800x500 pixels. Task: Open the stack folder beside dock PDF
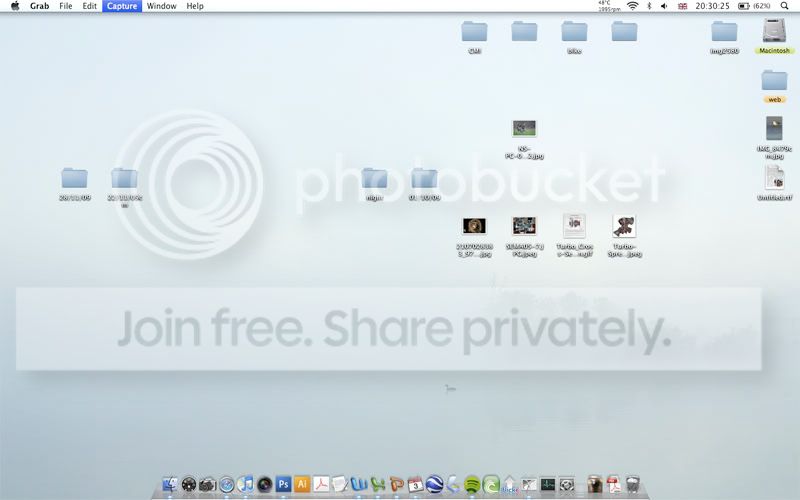(594, 484)
